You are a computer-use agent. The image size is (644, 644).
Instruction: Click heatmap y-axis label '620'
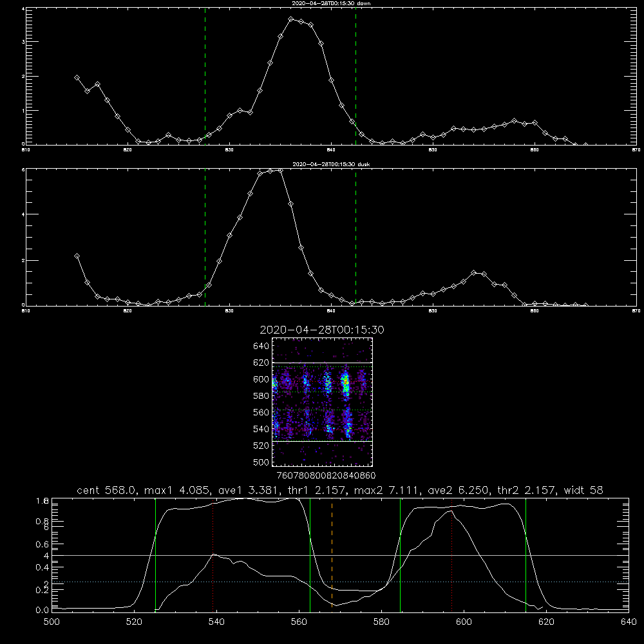(x=261, y=363)
